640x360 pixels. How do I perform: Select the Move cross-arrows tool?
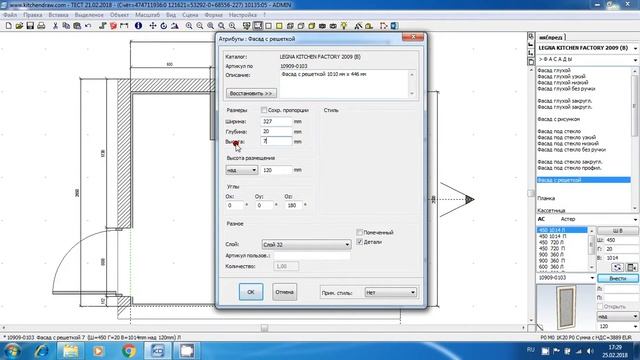153,26
